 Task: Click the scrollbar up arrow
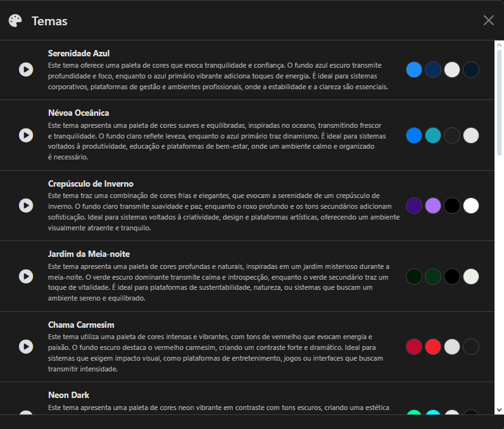(x=499, y=46)
